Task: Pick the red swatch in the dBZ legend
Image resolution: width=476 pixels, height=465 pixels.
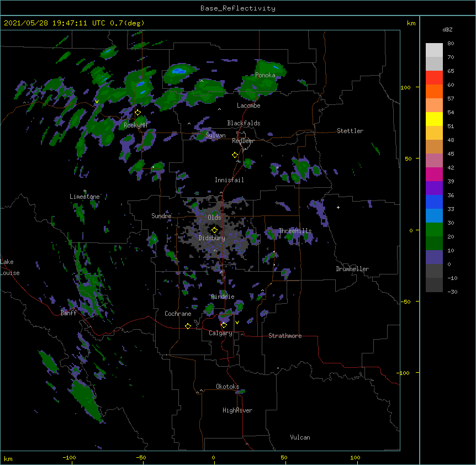Action: tap(434, 77)
